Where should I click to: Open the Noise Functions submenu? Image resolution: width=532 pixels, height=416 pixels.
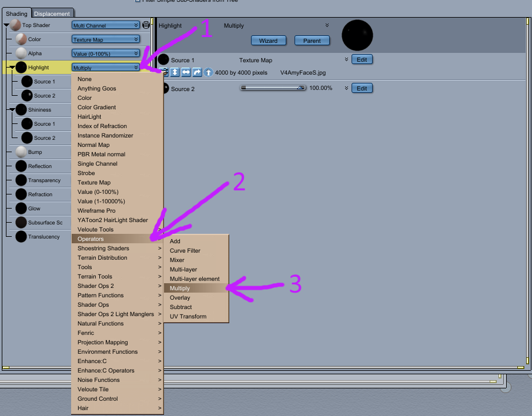pyautogui.click(x=117, y=380)
